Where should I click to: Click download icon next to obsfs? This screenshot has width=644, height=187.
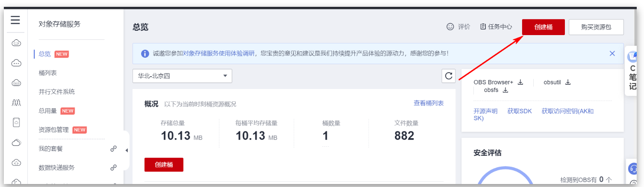505,90
